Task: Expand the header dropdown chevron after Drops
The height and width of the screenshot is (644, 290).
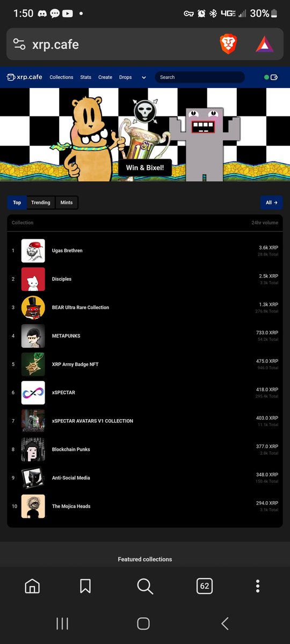Action: coord(144,77)
